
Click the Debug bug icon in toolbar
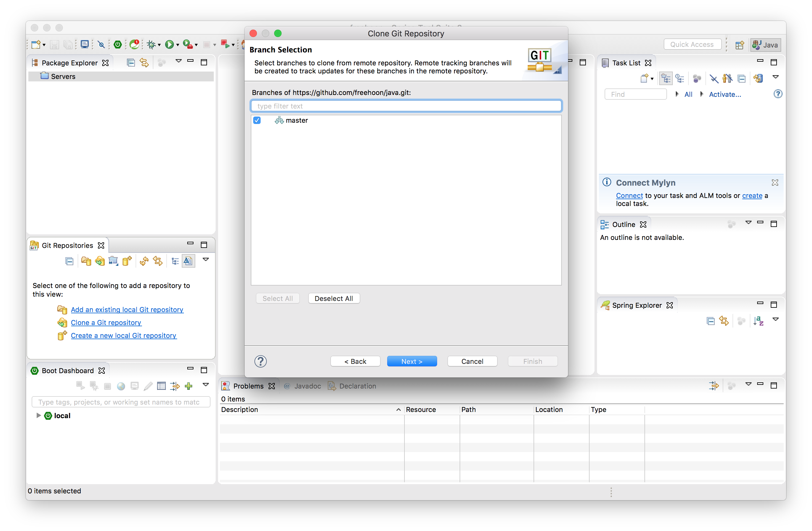point(151,44)
